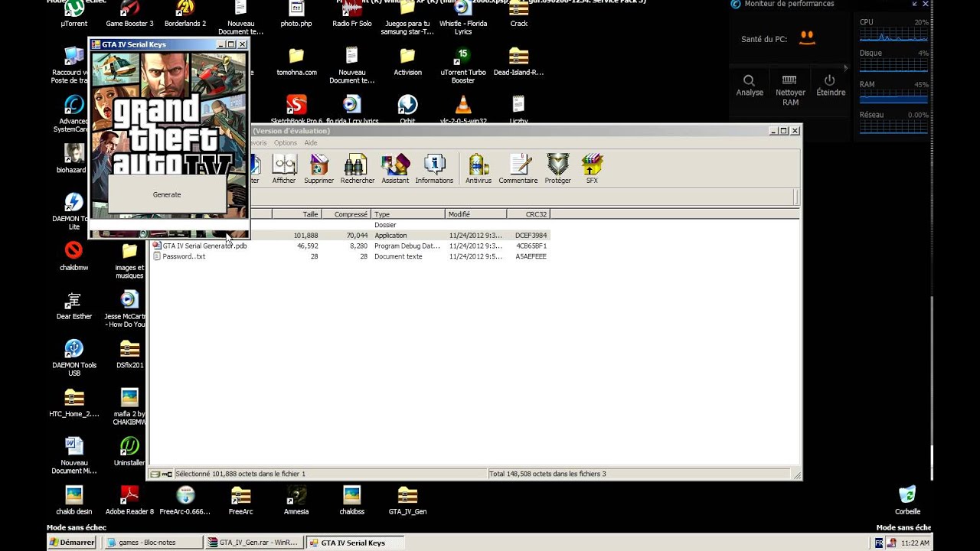Click the FR language indicator in tray
980x551 pixels.
(879, 543)
